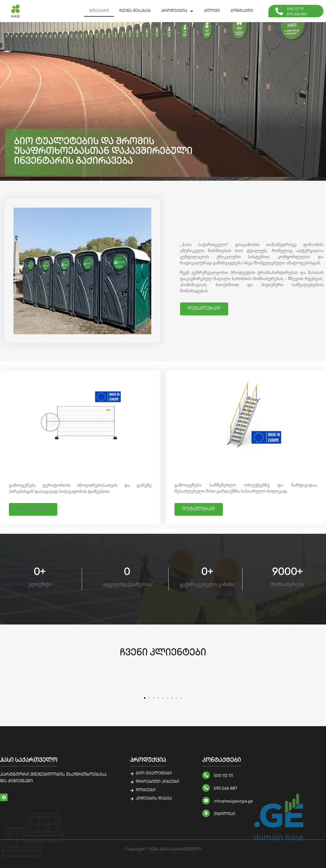Click the portable toilets photo thumbnail
Screen dimensions: 326x868
[82, 271]
